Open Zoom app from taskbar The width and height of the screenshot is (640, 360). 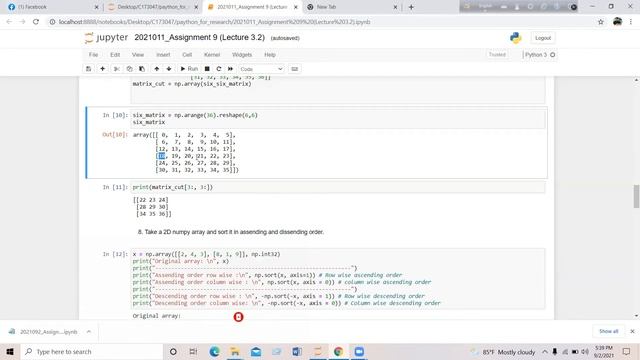[x=359, y=351]
